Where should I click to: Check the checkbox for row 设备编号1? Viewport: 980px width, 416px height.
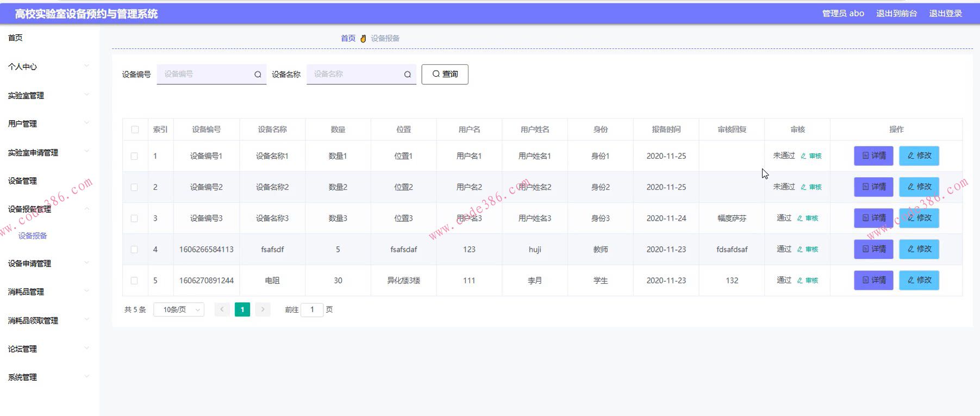(134, 156)
